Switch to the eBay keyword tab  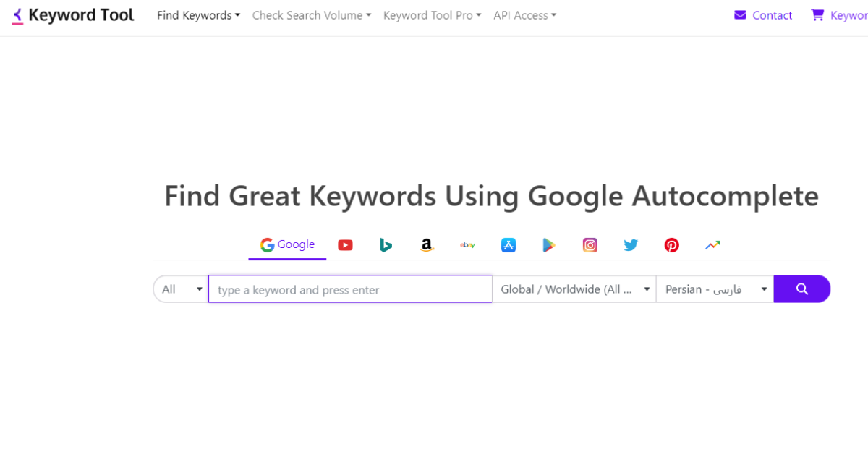point(467,245)
